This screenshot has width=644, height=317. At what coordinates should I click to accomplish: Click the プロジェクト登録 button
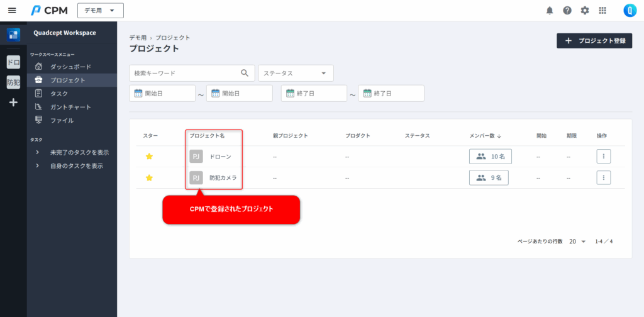click(594, 41)
